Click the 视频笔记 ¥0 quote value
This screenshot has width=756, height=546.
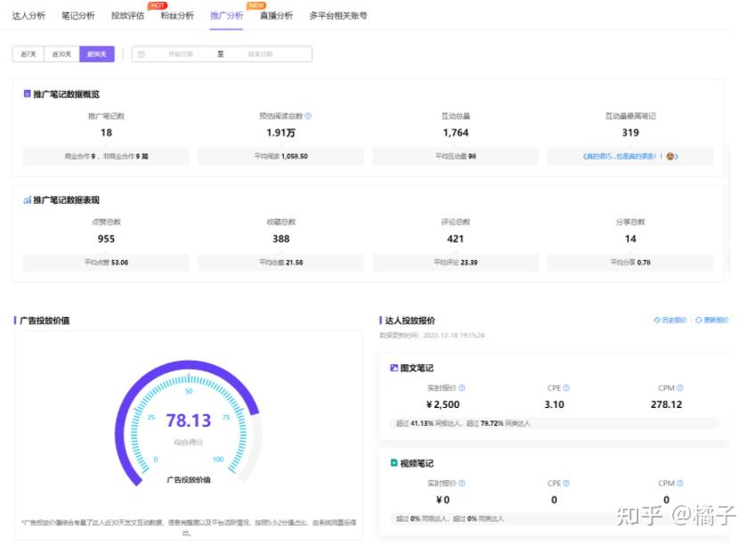point(443,500)
